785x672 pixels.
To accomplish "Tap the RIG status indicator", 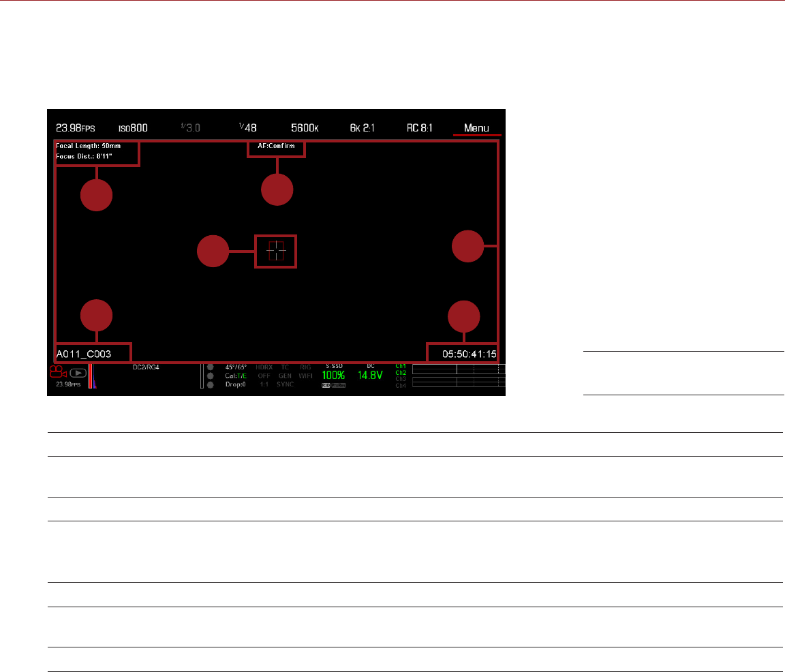I will (x=305, y=367).
